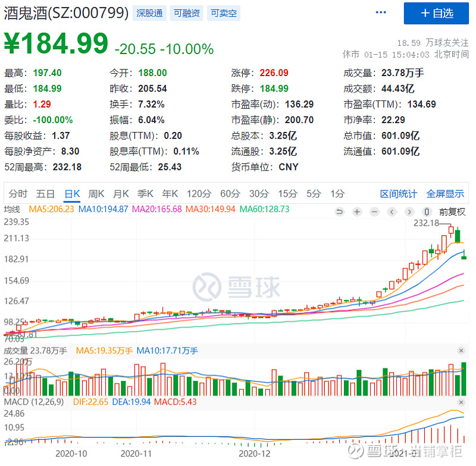Click the 可卖空 tag
Viewport: 476px width, 466px height.
click(224, 13)
